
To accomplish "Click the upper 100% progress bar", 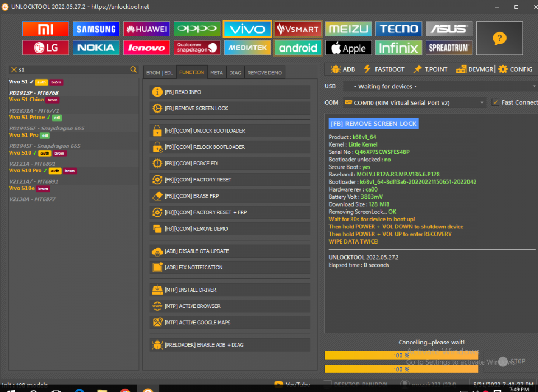I will pyautogui.click(x=401, y=355).
